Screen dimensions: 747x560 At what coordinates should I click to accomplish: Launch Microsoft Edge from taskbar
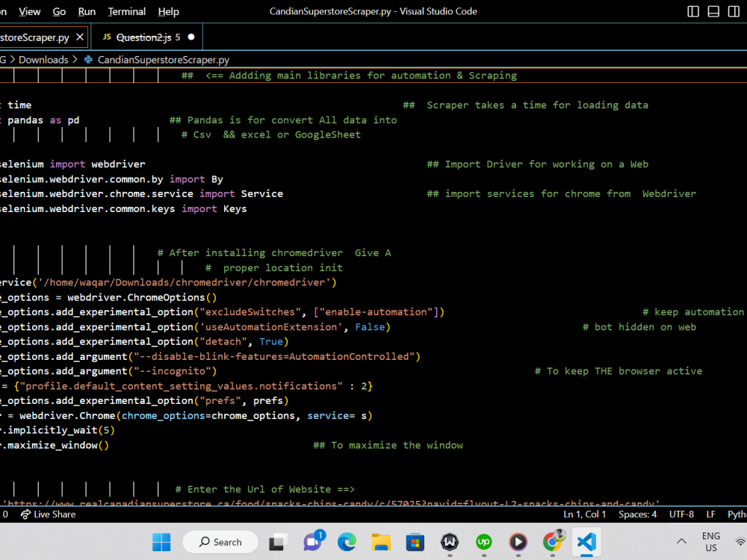(x=347, y=542)
